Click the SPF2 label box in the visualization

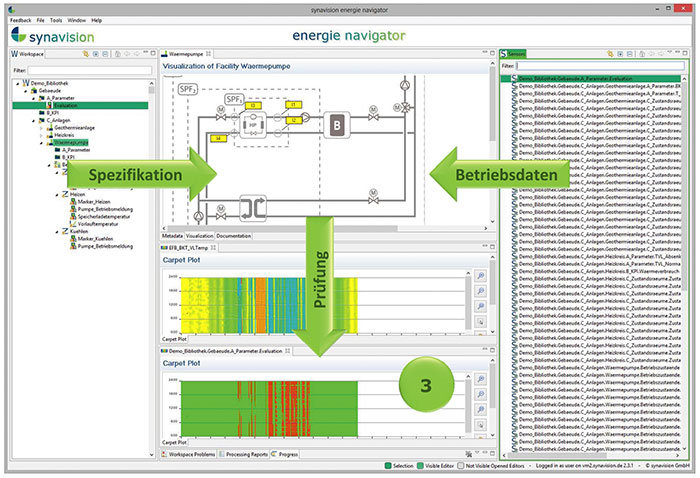tap(188, 89)
